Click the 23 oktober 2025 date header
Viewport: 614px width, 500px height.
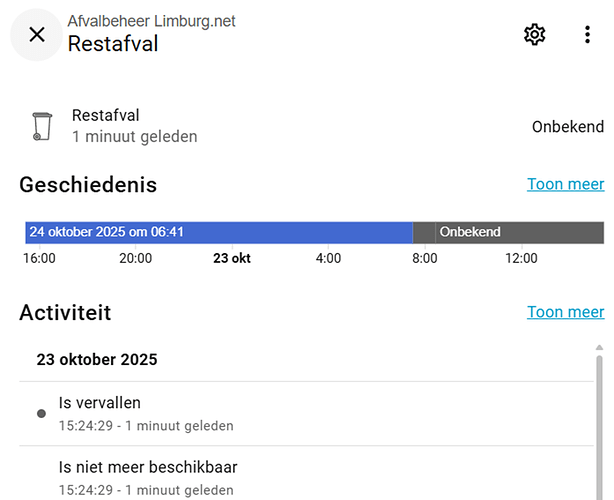point(97,359)
